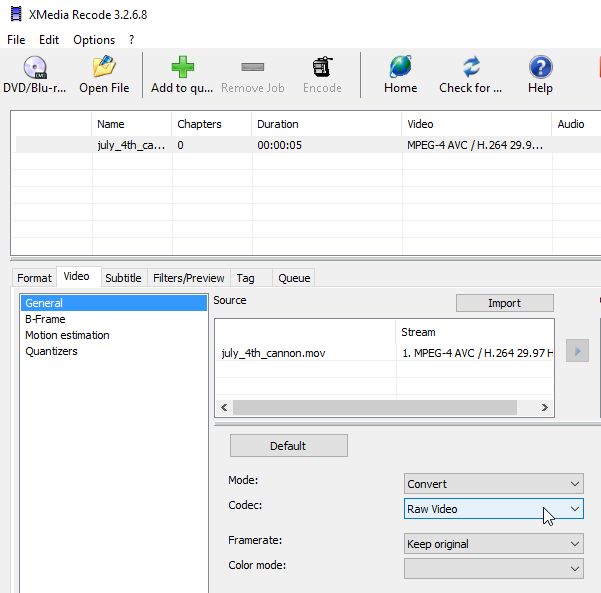Click the Open File folder icon
Screen dimensions: 601x593
[104, 68]
